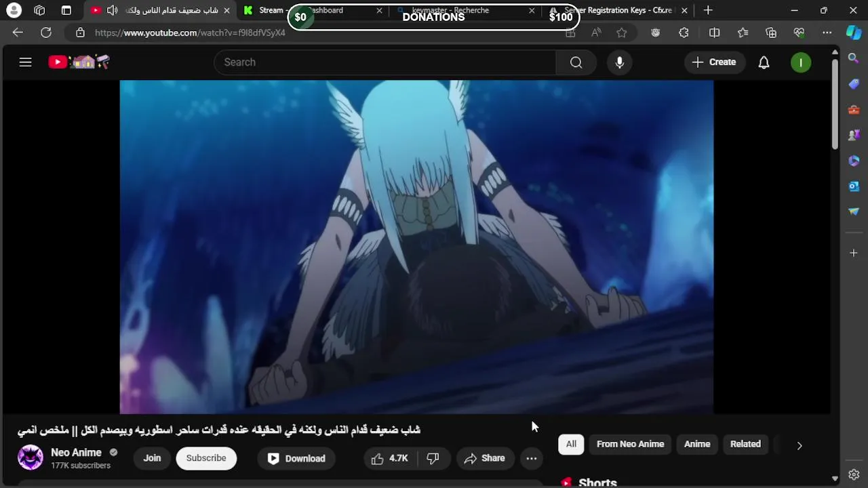This screenshot has height=488, width=868.
Task: Open Edge sidebar search
Action: tap(854, 59)
